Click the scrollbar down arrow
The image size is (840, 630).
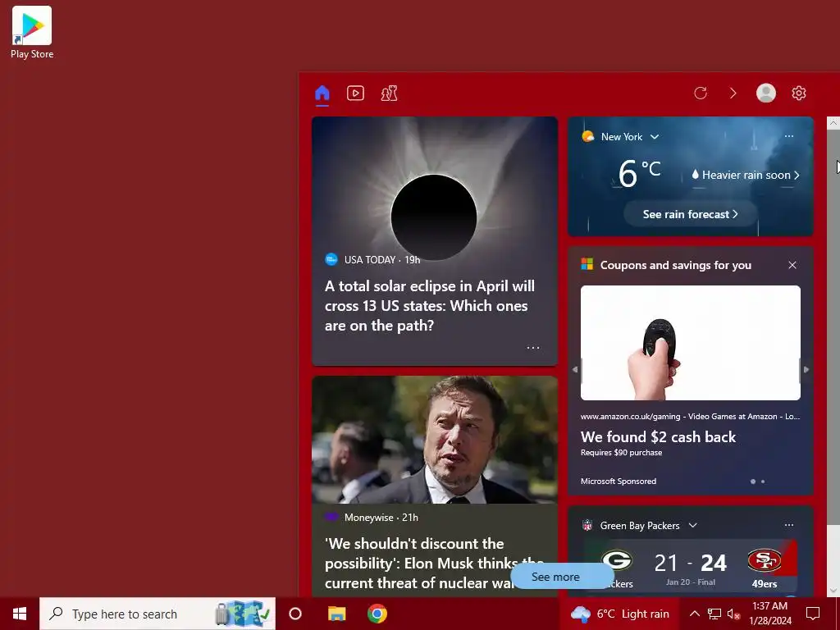pyautogui.click(x=833, y=591)
